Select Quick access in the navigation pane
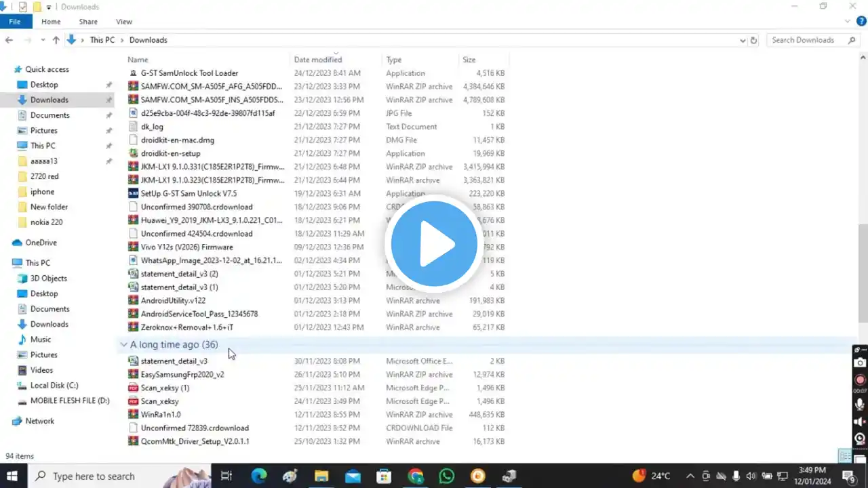The image size is (868, 488). tap(47, 69)
